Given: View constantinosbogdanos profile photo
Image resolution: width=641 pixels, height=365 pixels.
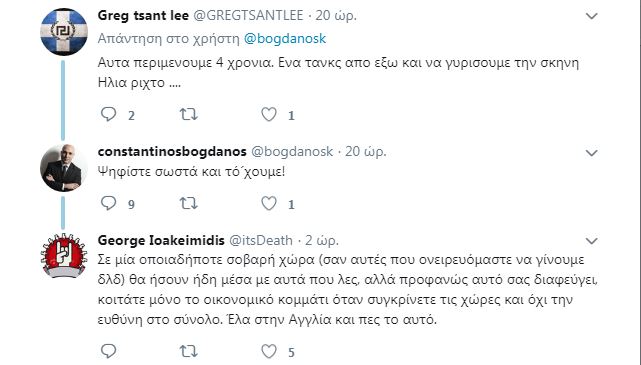Looking at the screenshot, I should click(x=64, y=168).
